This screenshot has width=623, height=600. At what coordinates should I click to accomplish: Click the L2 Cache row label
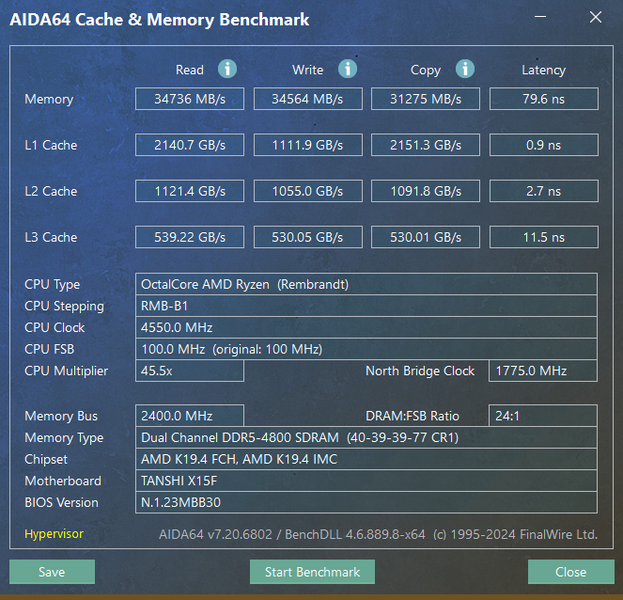click(51, 191)
